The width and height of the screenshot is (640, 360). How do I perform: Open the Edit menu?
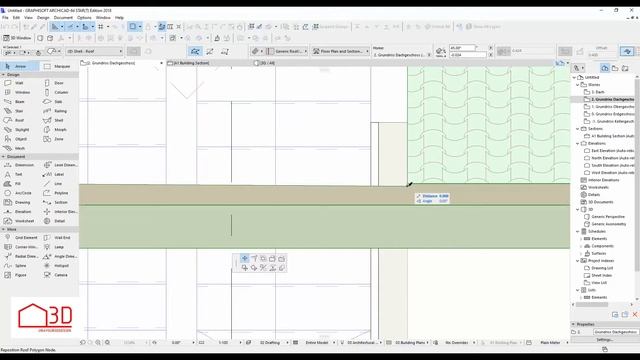click(x=16, y=18)
